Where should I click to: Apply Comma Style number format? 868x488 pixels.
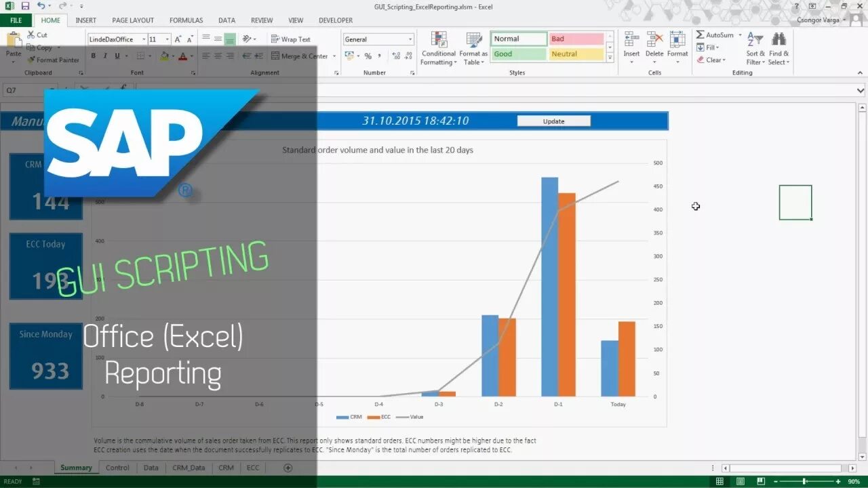[x=380, y=56]
